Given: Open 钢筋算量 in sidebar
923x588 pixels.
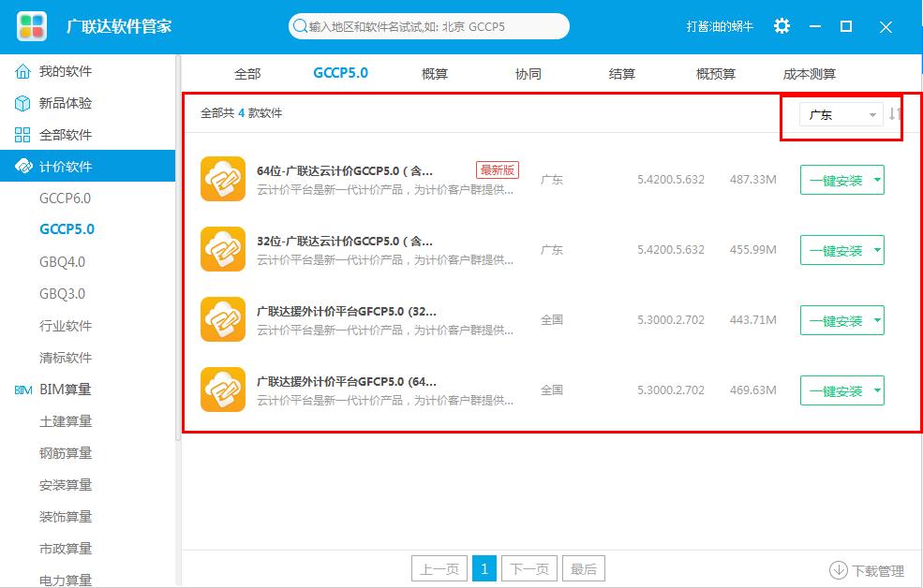Looking at the screenshot, I should [66, 453].
